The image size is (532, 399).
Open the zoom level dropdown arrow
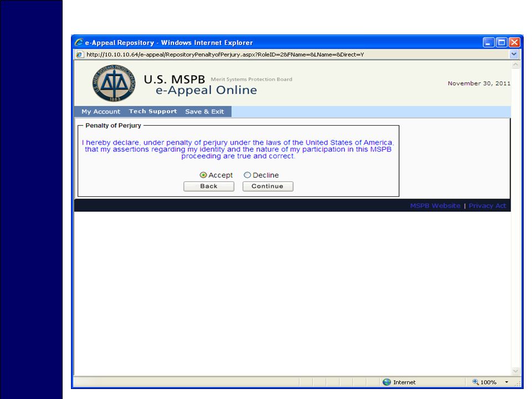pyautogui.click(x=507, y=382)
